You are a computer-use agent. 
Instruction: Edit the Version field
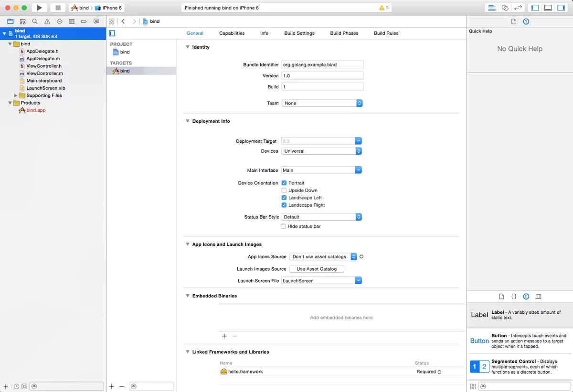(322, 75)
